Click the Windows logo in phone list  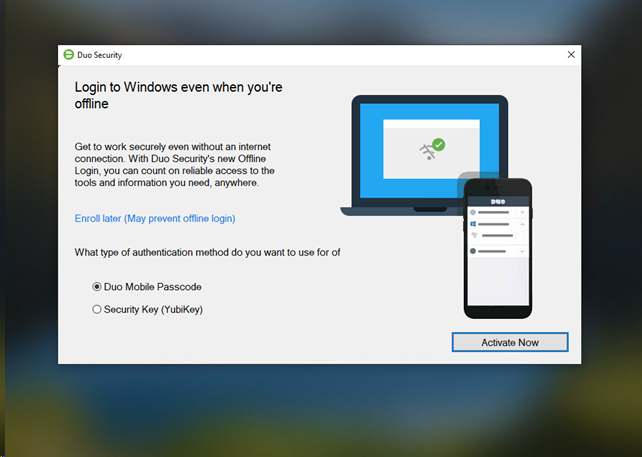click(473, 225)
